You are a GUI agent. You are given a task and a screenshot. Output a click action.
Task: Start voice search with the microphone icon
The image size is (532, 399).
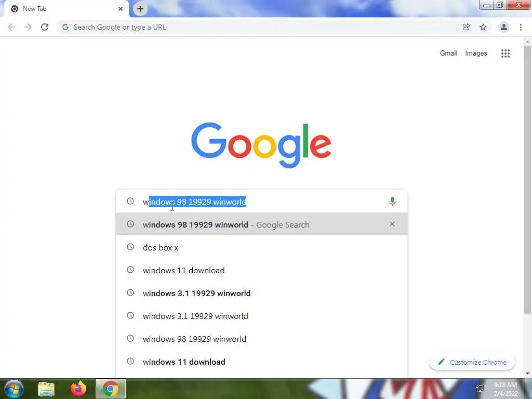392,202
